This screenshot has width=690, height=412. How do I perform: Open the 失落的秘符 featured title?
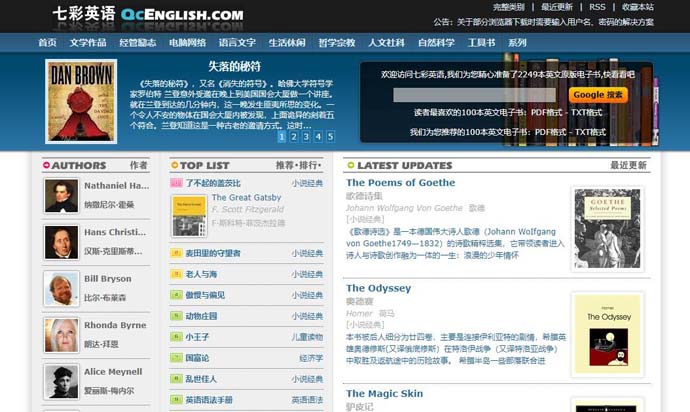235,66
